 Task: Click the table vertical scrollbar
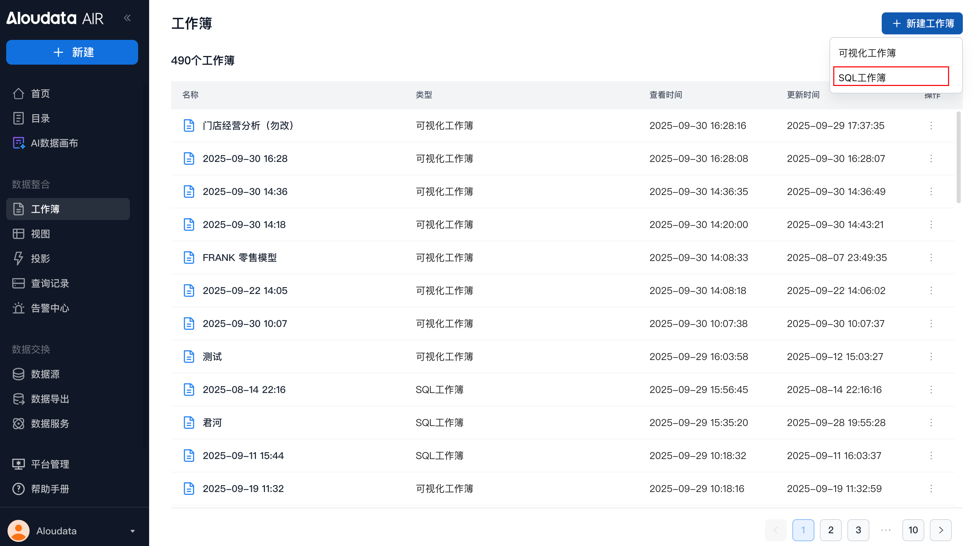[x=958, y=157]
